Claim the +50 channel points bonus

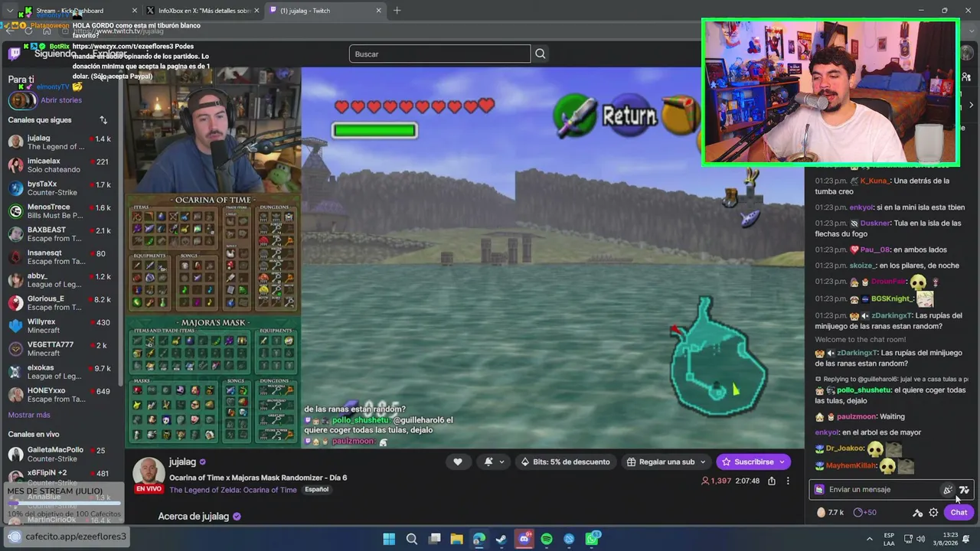pos(864,513)
